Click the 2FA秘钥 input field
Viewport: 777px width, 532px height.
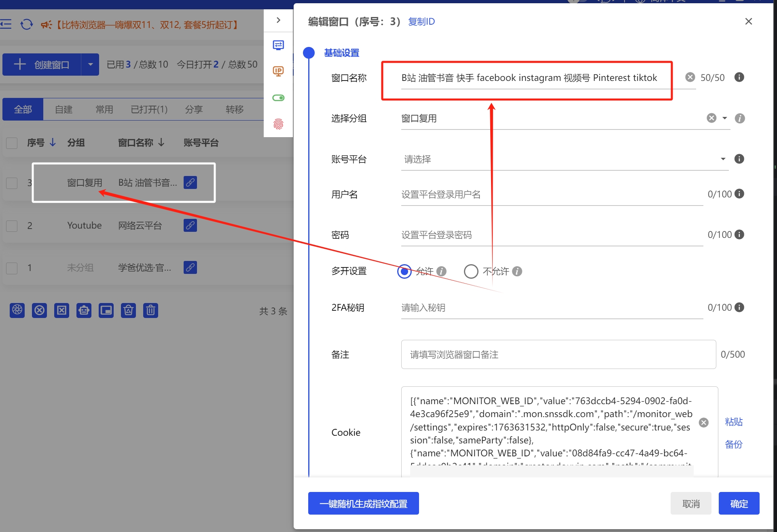(552, 308)
